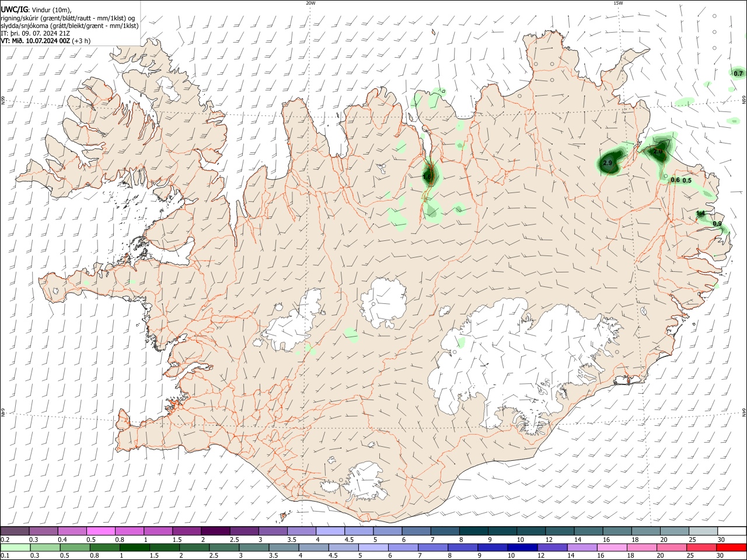Image resolution: width=747 pixels, height=560 pixels.
Task: Select the bright red bottom-row swatch at 30
Action: 731,548
